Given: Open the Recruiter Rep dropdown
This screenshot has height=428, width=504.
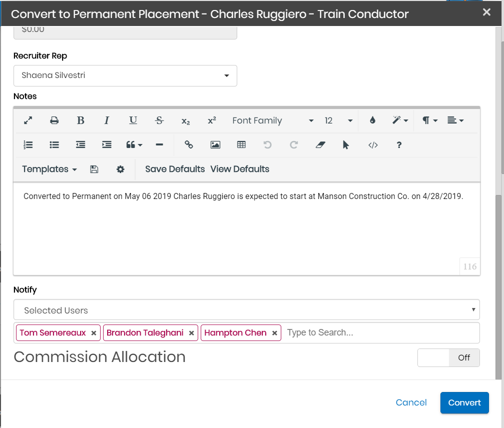Looking at the screenshot, I should click(x=125, y=75).
